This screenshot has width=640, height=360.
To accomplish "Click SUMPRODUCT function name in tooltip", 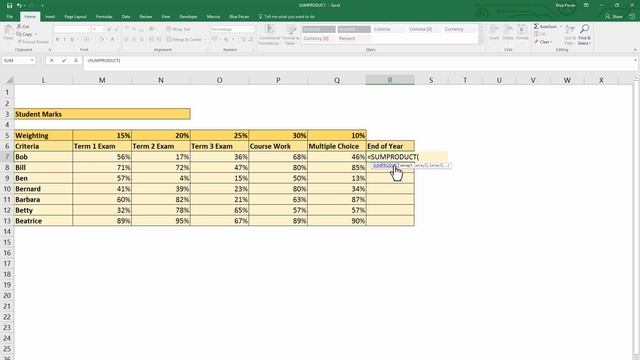I will (x=385, y=165).
